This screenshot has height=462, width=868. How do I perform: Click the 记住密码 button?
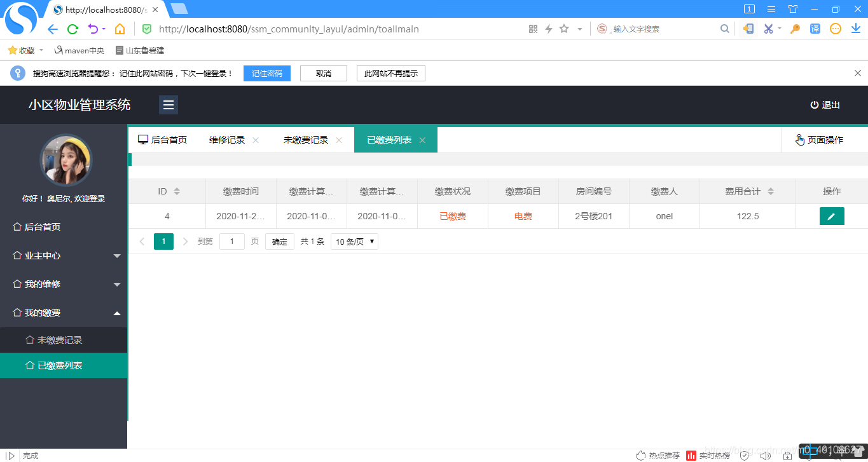tap(267, 73)
